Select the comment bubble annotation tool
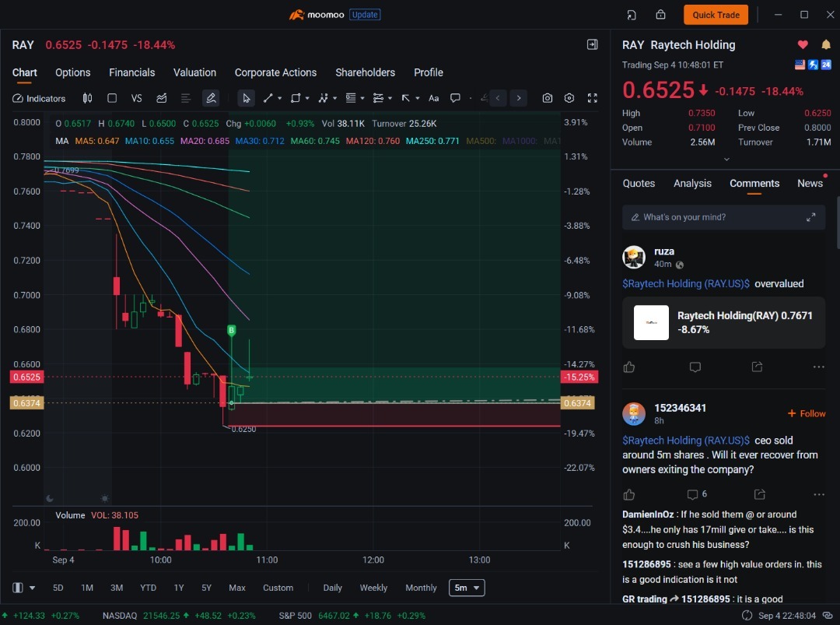Image resolution: width=840 pixels, height=625 pixels. (x=455, y=98)
